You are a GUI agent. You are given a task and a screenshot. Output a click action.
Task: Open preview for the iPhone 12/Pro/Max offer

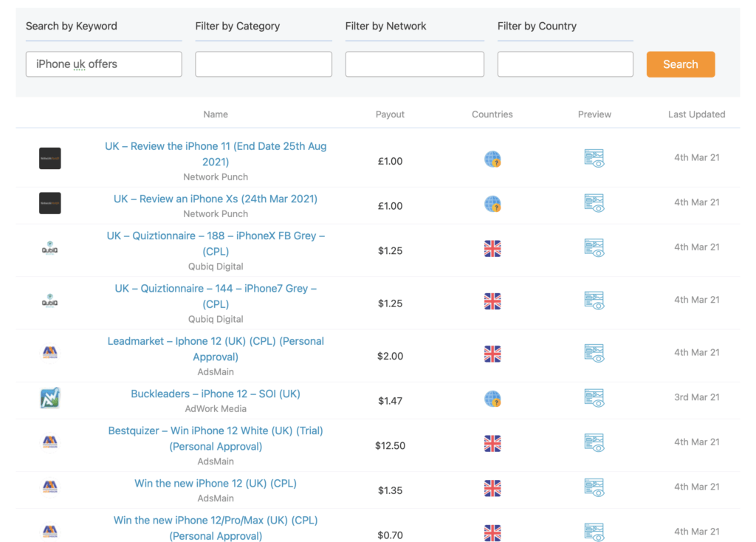pos(594,531)
